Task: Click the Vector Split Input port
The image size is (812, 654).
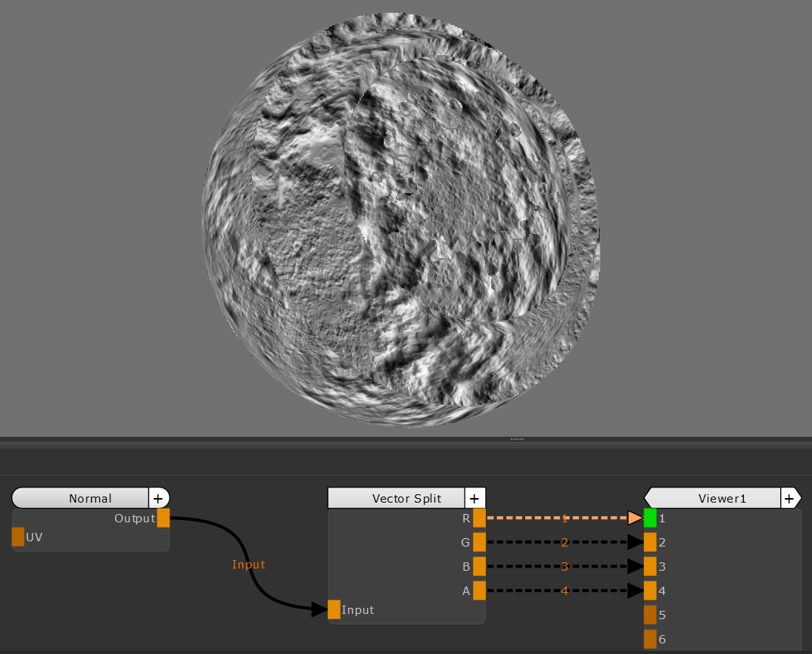Action: (x=334, y=609)
